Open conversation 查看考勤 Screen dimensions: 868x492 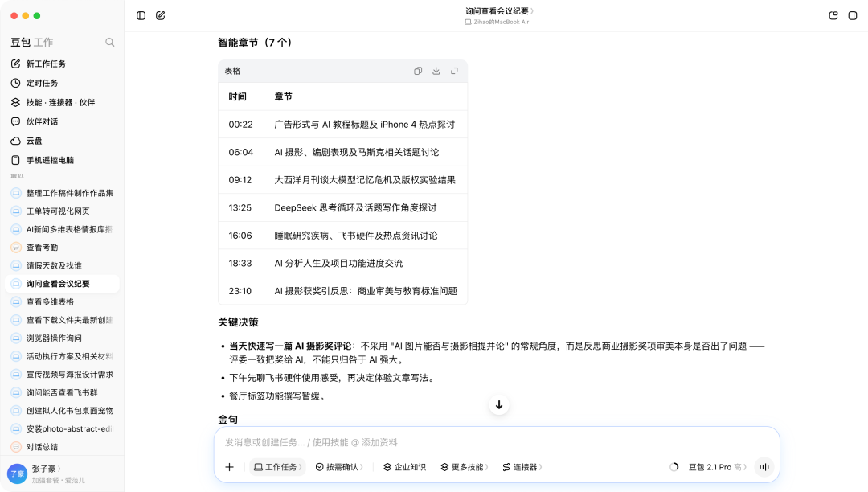[62, 248]
